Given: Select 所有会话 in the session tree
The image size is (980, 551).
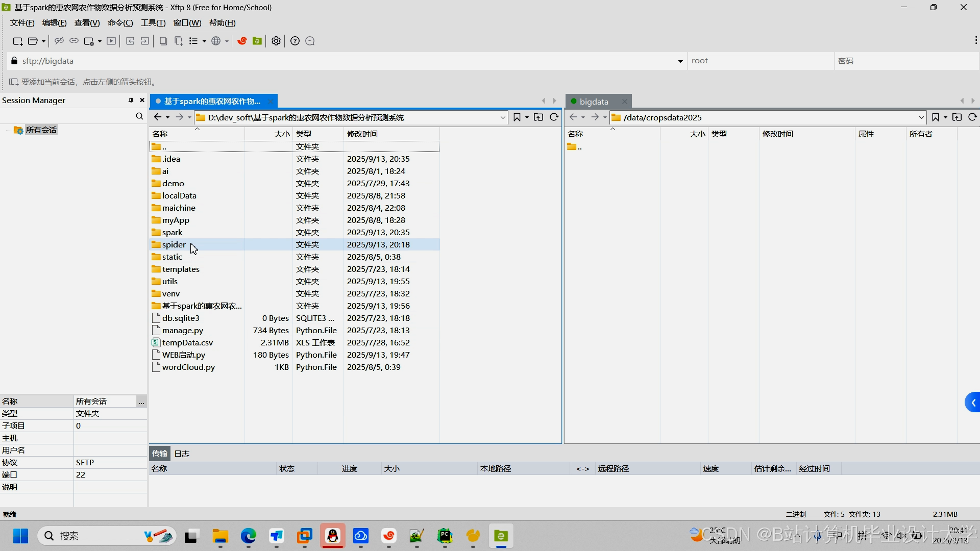Looking at the screenshot, I should click(41, 130).
